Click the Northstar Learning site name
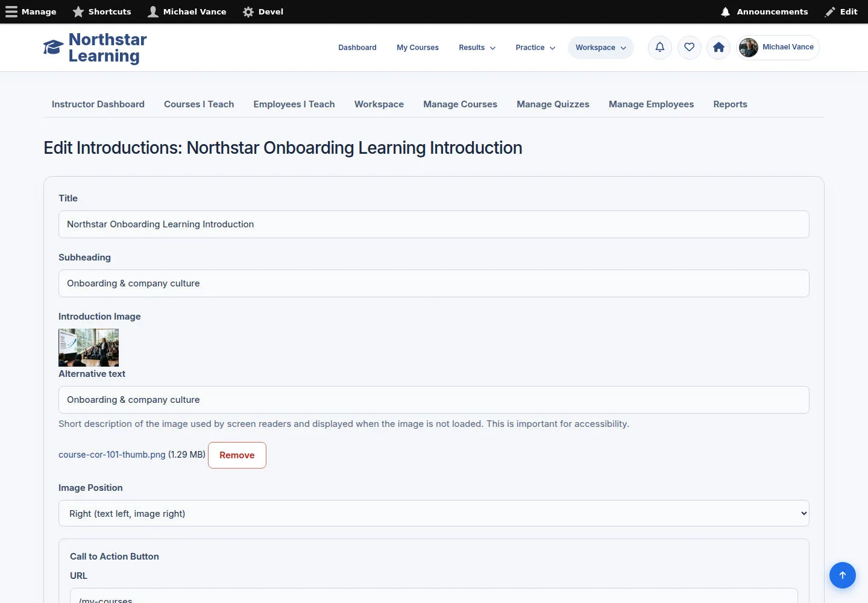This screenshot has width=868, height=603. coord(108,48)
